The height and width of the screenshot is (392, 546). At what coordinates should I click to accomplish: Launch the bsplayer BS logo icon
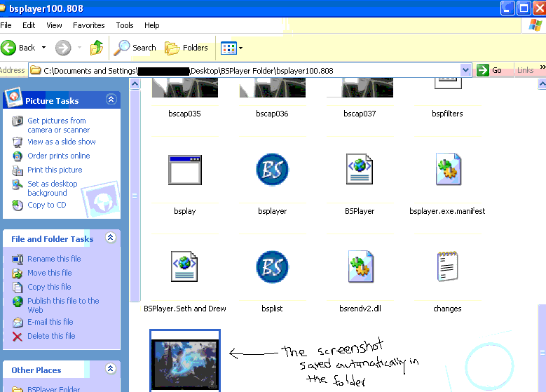point(273,170)
